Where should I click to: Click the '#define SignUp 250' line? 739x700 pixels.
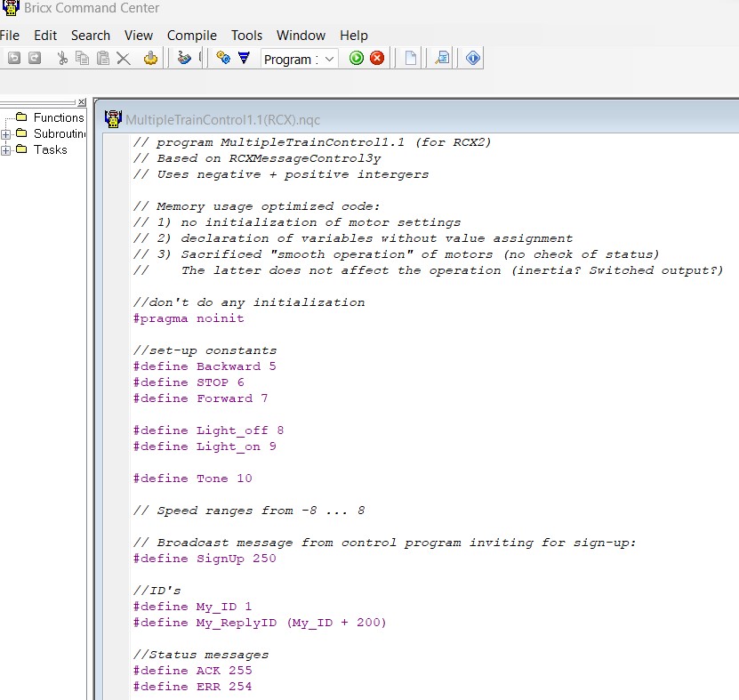pos(205,559)
